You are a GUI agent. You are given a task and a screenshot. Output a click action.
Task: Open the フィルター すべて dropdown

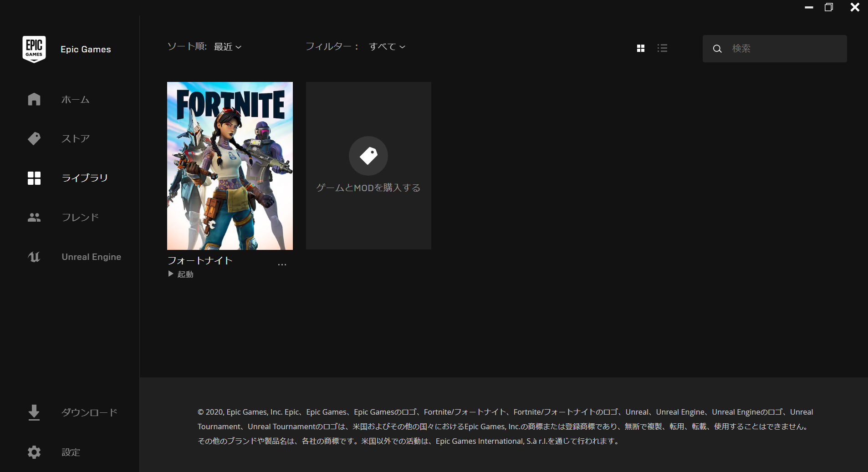387,46
